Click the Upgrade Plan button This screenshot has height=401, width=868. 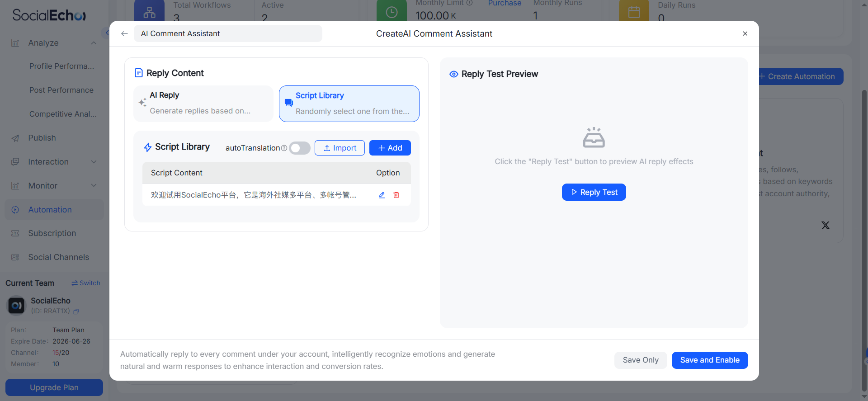[54, 387]
